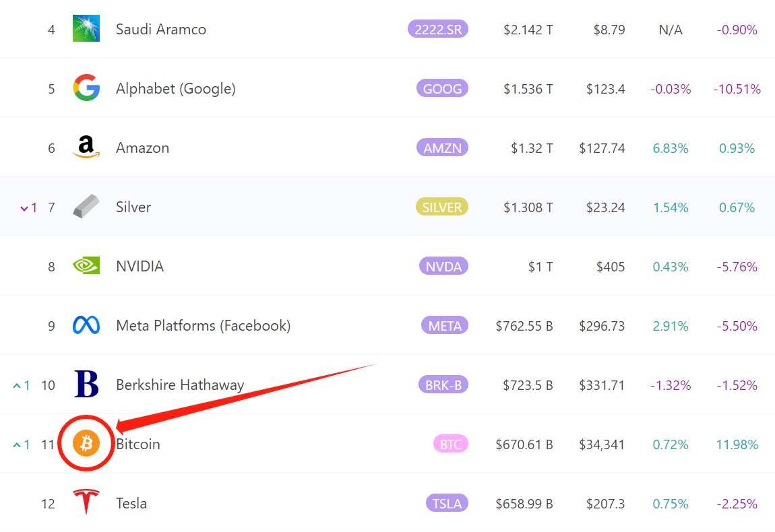
Task: Open the Saudi Aramco company link
Action: [160, 30]
